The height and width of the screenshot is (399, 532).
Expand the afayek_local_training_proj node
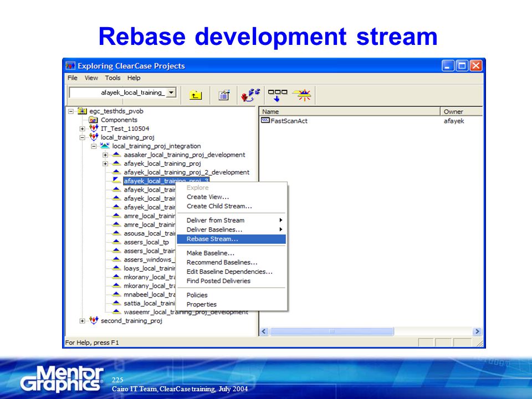(x=105, y=163)
